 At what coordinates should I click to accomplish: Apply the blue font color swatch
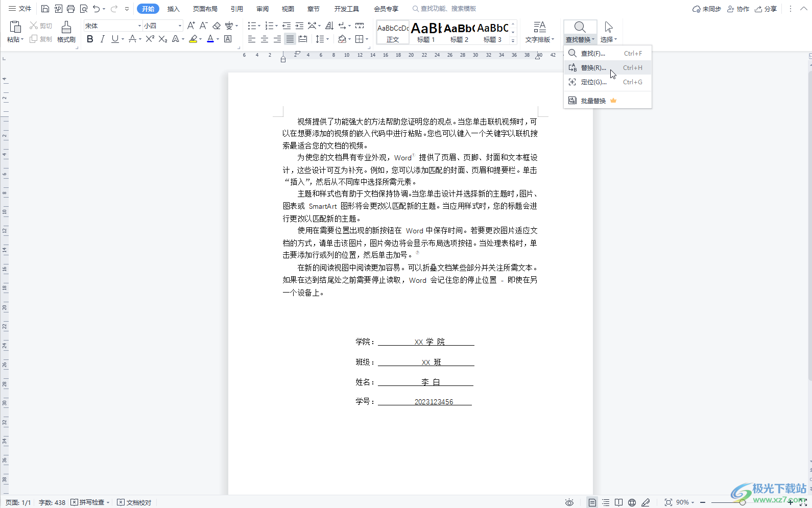coord(210,39)
